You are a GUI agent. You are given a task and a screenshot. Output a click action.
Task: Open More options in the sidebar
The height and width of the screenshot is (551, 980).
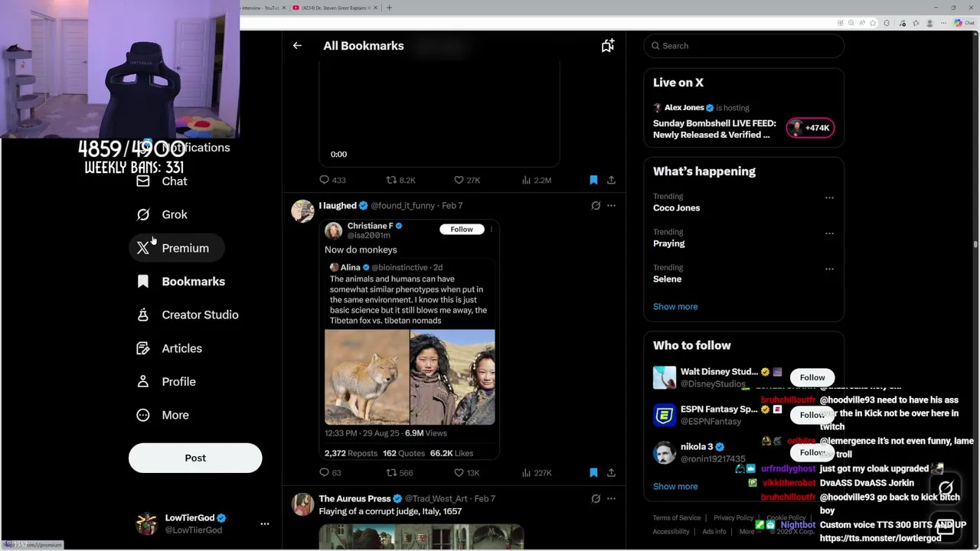pyautogui.click(x=162, y=415)
